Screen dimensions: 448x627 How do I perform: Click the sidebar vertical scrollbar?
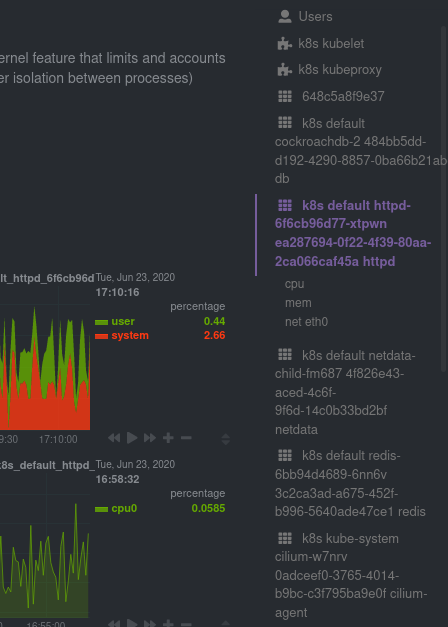pos(443,199)
